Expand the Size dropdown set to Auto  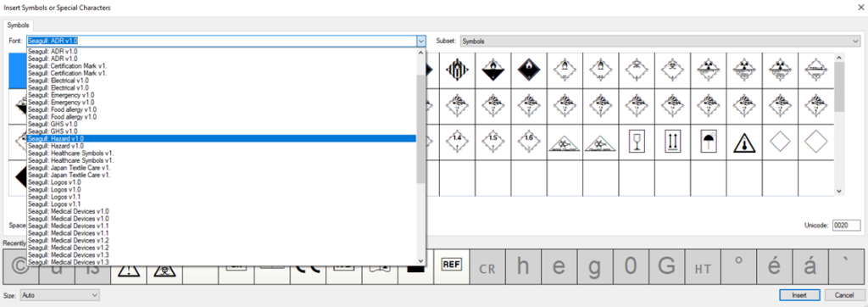click(x=60, y=295)
